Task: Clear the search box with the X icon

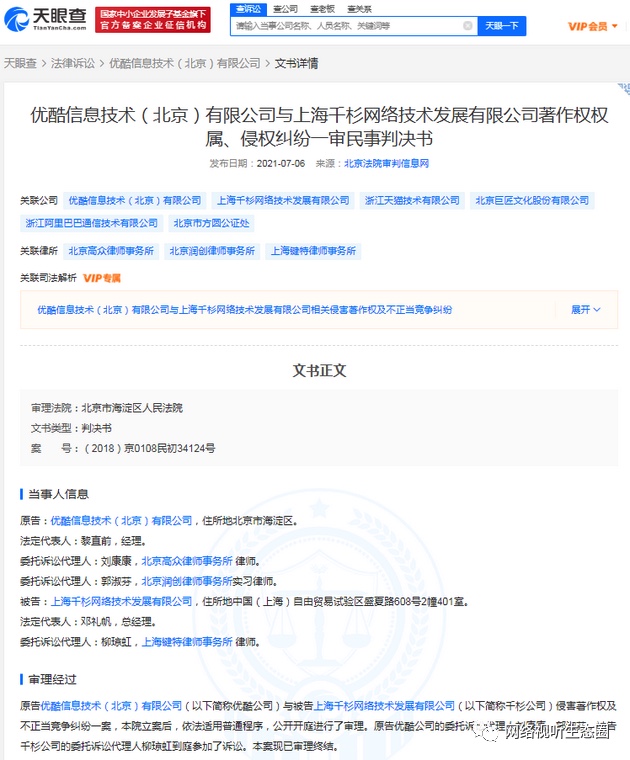Action: tap(468, 26)
